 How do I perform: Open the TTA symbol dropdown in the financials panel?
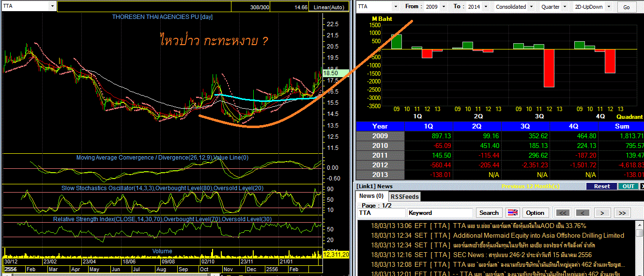[396, 7]
